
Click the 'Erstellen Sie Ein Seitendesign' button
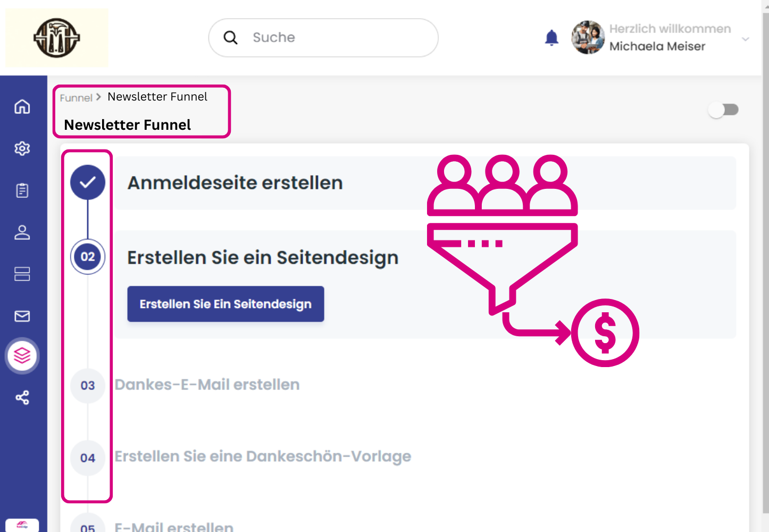tap(225, 304)
